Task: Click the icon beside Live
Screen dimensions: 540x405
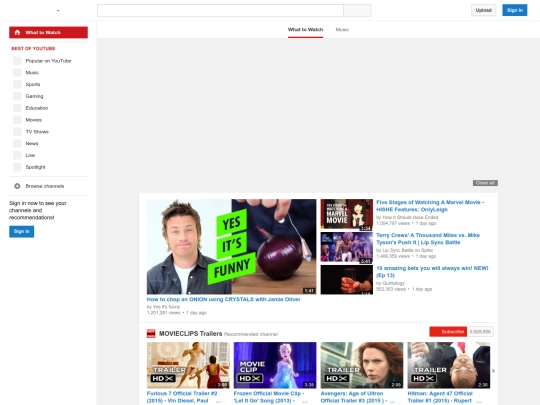Action: [x=17, y=155]
